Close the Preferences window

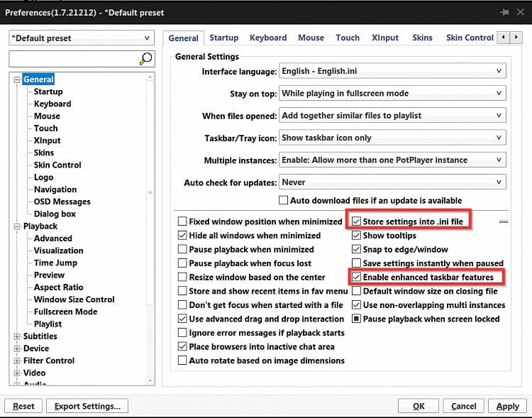pos(521,12)
